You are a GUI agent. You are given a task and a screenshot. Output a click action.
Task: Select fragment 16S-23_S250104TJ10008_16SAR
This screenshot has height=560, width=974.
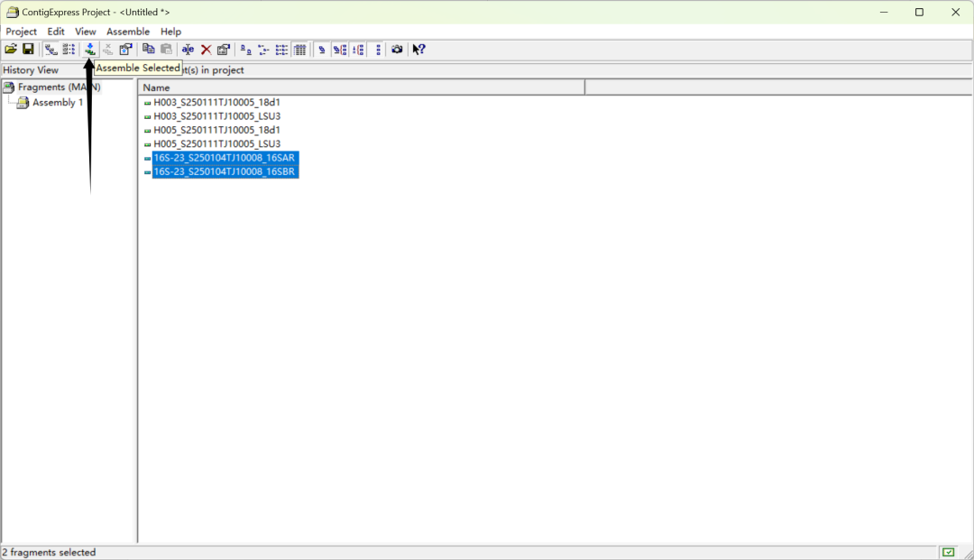225,158
